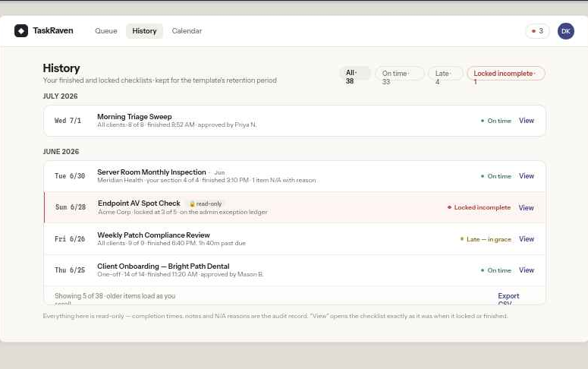Click the JUNE 2026 section heading
This screenshot has width=588, height=369.
point(61,152)
